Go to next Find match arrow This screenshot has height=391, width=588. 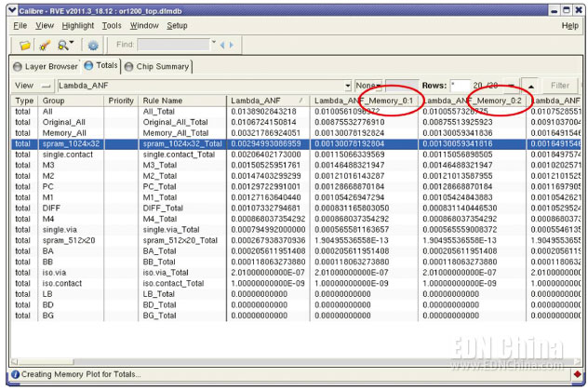[x=232, y=45]
